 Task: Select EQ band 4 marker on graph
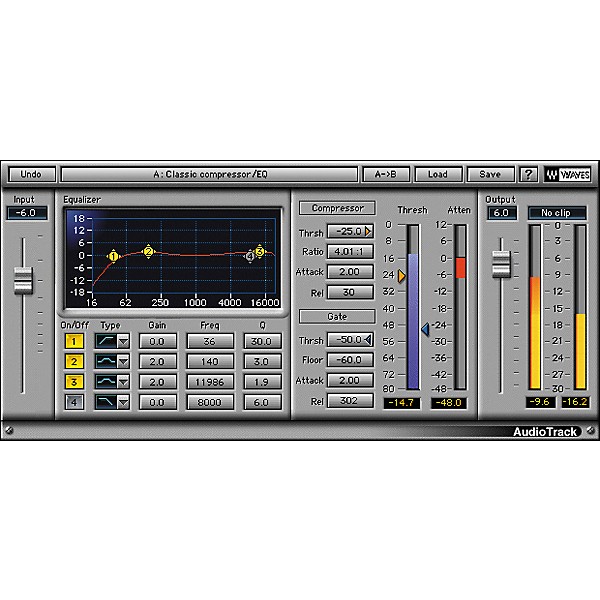click(x=250, y=256)
